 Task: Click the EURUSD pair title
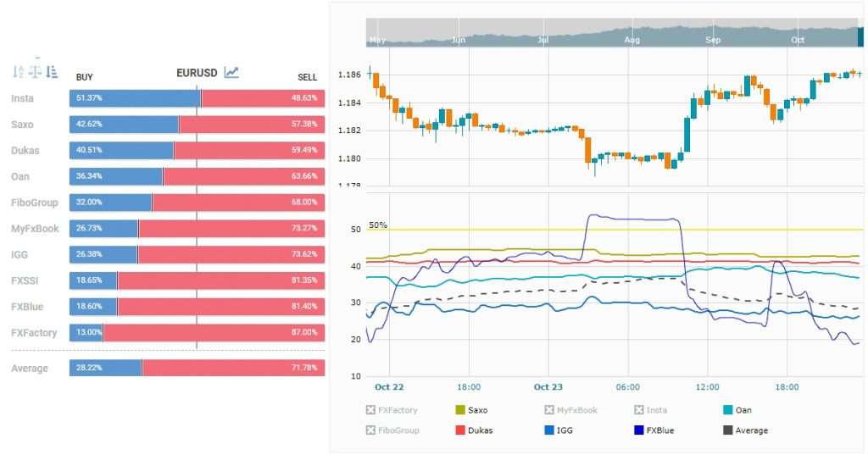pyautogui.click(x=198, y=73)
